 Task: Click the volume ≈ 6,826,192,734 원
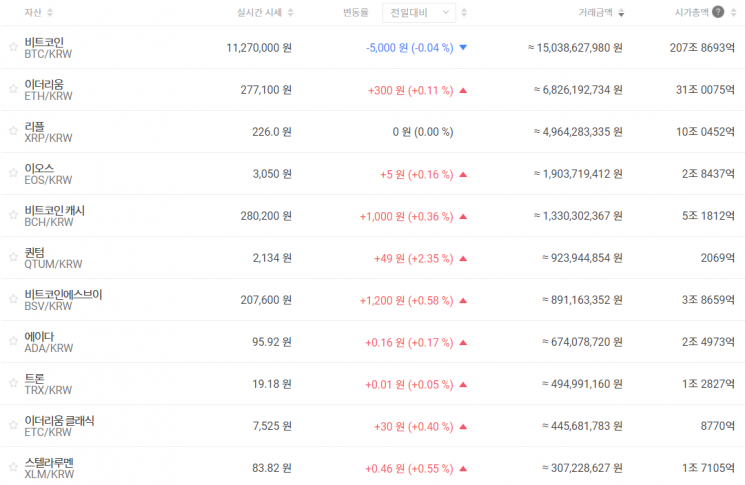click(x=578, y=90)
